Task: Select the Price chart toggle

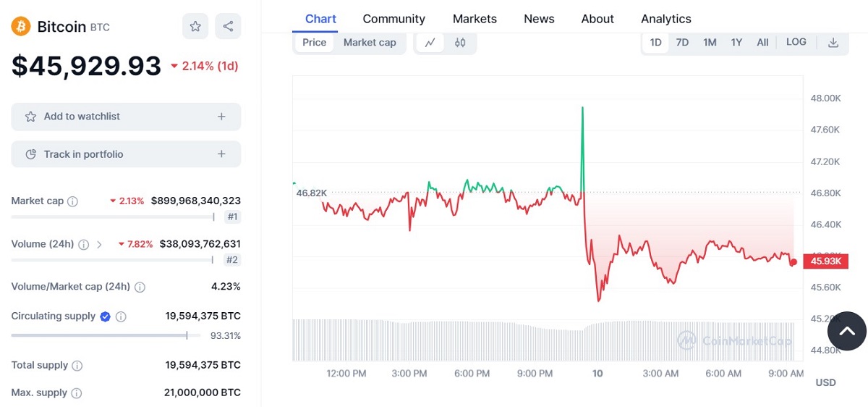Action: pos(315,43)
